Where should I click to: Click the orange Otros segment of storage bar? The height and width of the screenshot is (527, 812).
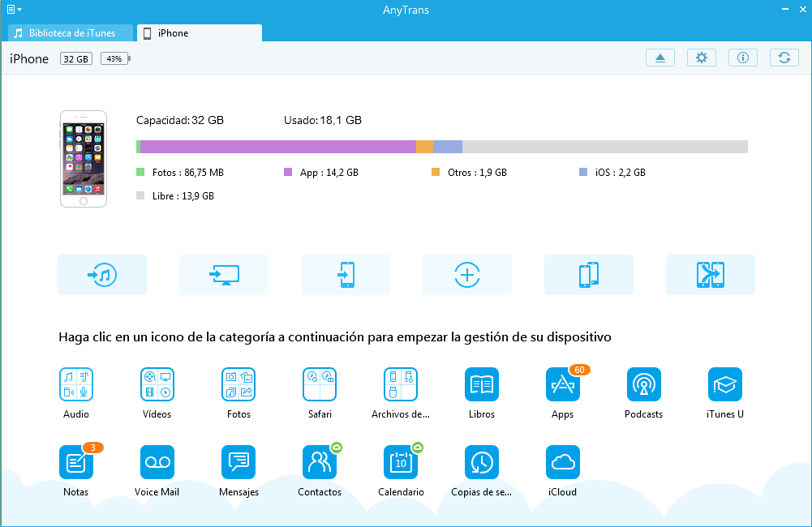tap(424, 147)
